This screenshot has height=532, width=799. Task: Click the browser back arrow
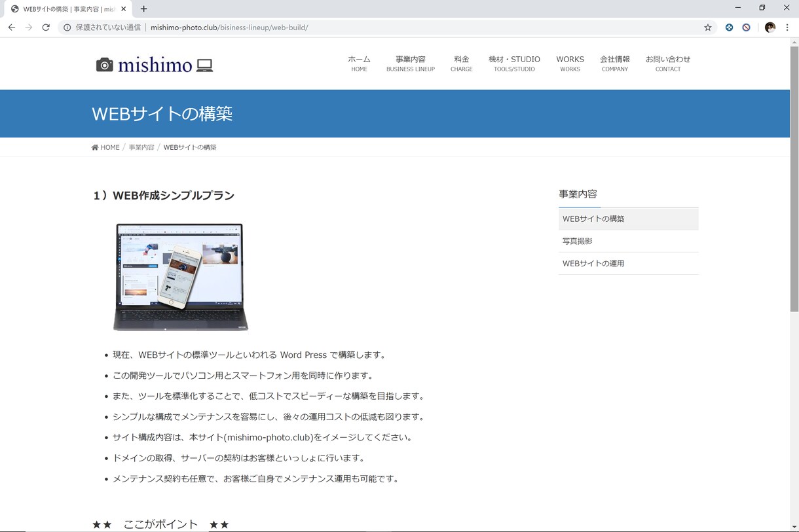tap(11, 27)
